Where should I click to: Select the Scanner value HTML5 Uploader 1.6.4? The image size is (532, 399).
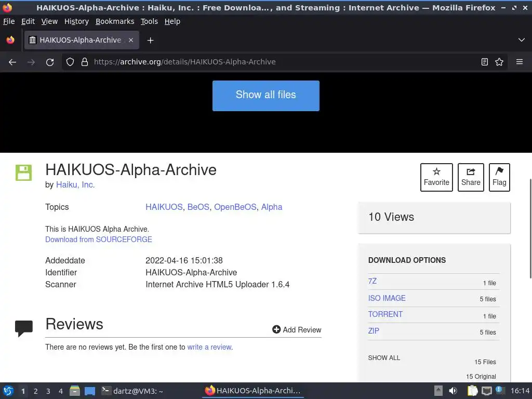click(x=247, y=284)
